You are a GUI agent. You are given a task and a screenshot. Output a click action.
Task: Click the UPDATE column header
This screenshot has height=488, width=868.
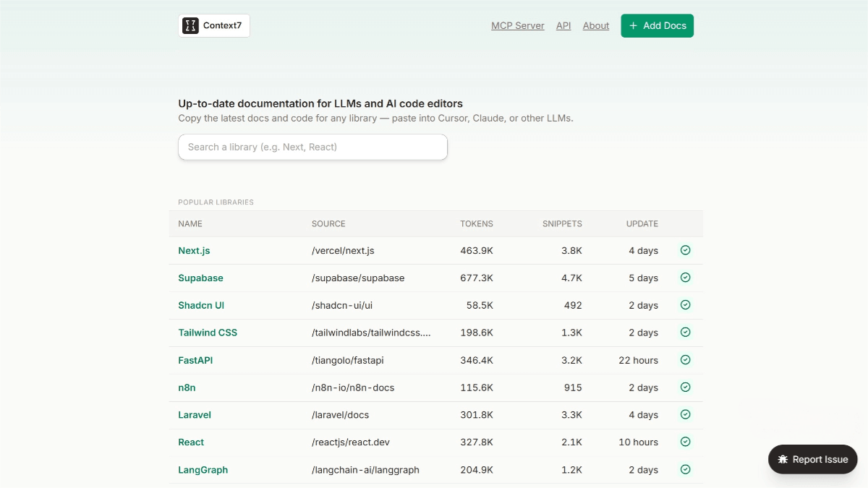642,224
